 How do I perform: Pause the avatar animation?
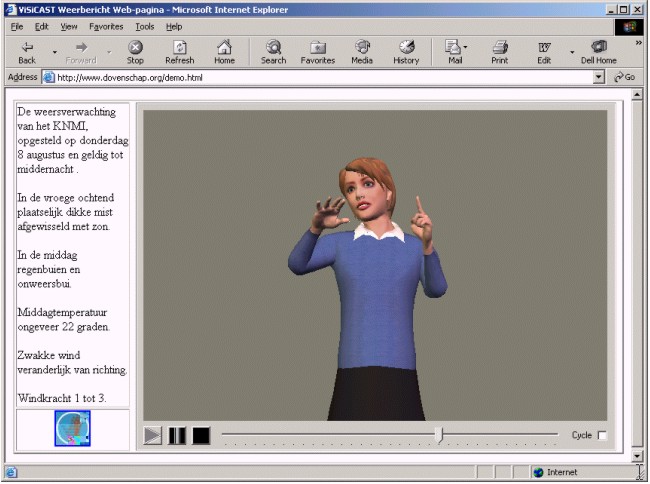pyautogui.click(x=177, y=436)
